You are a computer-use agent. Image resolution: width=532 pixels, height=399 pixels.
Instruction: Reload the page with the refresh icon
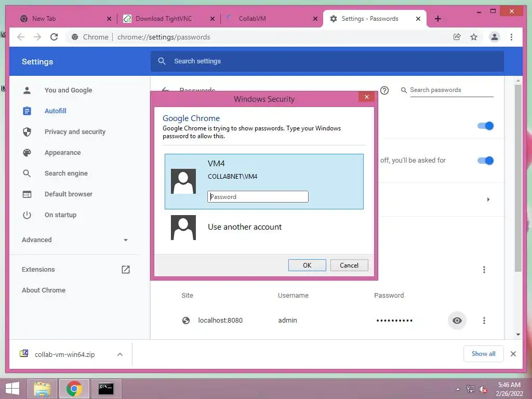pos(54,37)
